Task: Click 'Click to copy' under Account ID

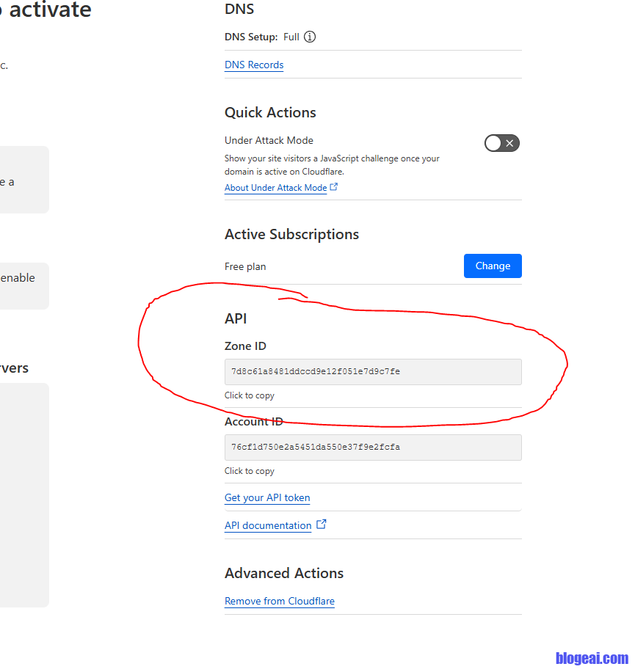Action: (250, 471)
